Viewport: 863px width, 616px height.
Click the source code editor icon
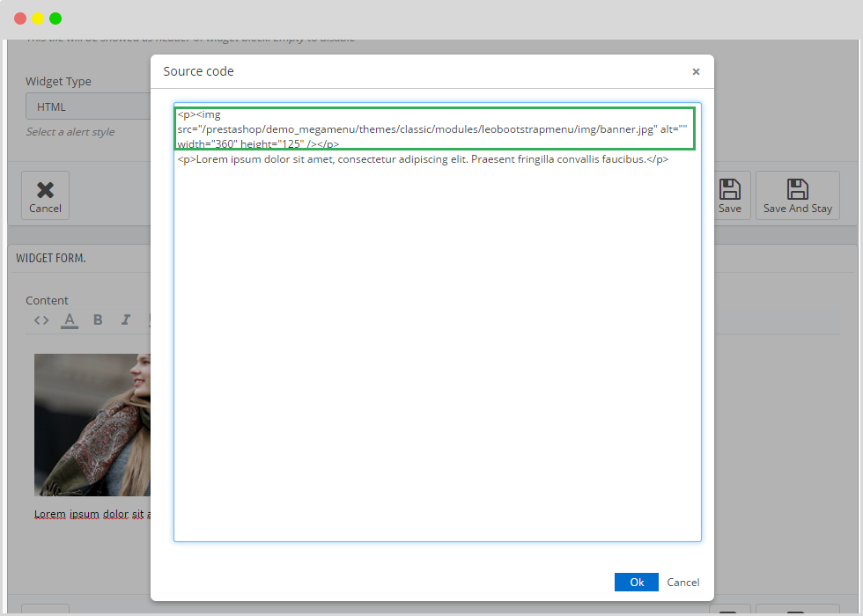tap(41, 320)
